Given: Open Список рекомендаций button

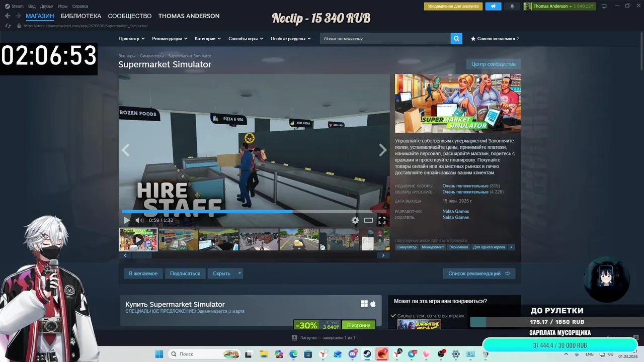Looking at the screenshot, I should click(x=479, y=274).
